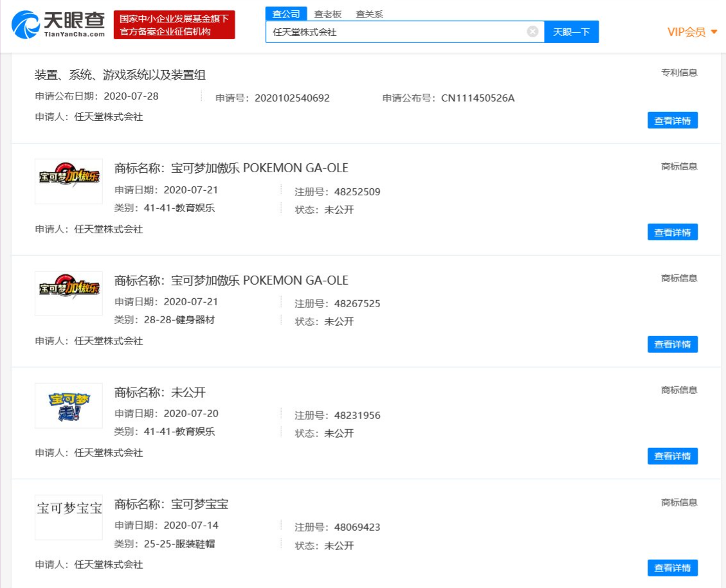Select registration number 48069423

(x=358, y=528)
